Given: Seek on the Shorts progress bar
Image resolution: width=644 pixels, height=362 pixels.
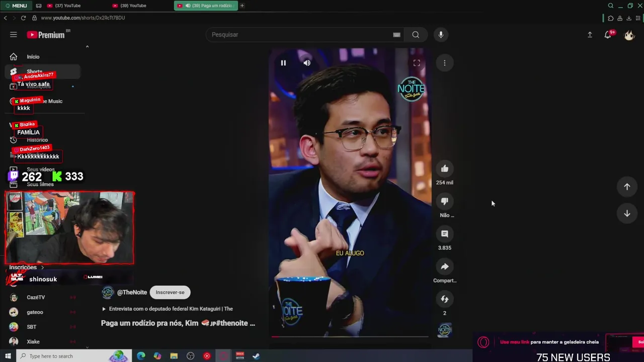Looking at the screenshot, I should (x=350, y=336).
